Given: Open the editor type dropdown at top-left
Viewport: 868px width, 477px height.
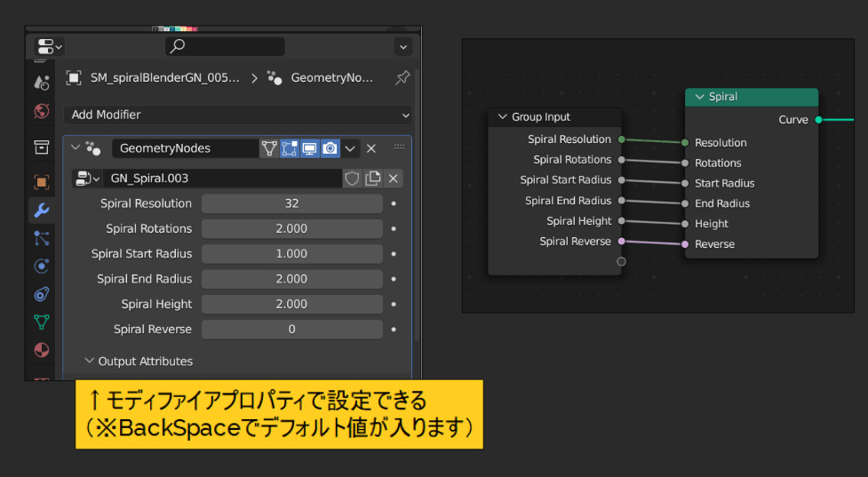Looking at the screenshot, I should tap(50, 46).
